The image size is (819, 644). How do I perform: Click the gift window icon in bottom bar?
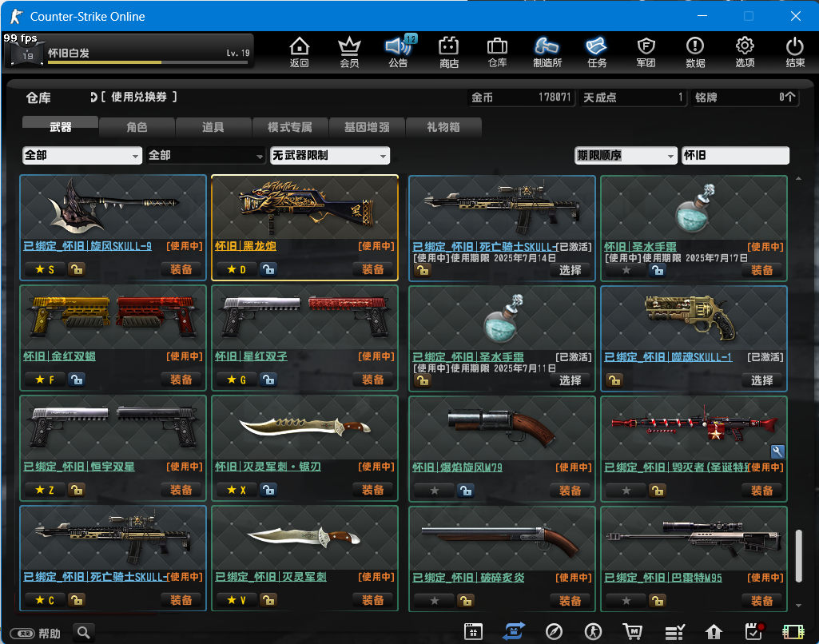click(x=473, y=631)
